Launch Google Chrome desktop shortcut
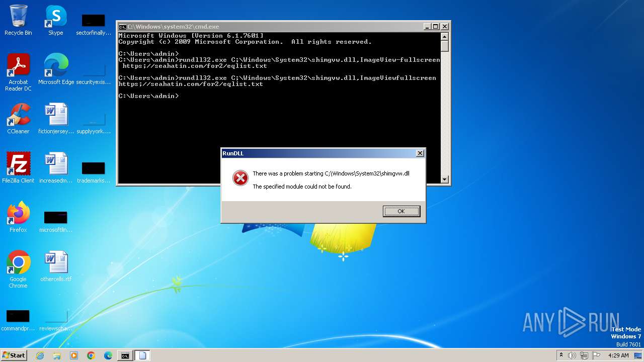 coord(18,269)
